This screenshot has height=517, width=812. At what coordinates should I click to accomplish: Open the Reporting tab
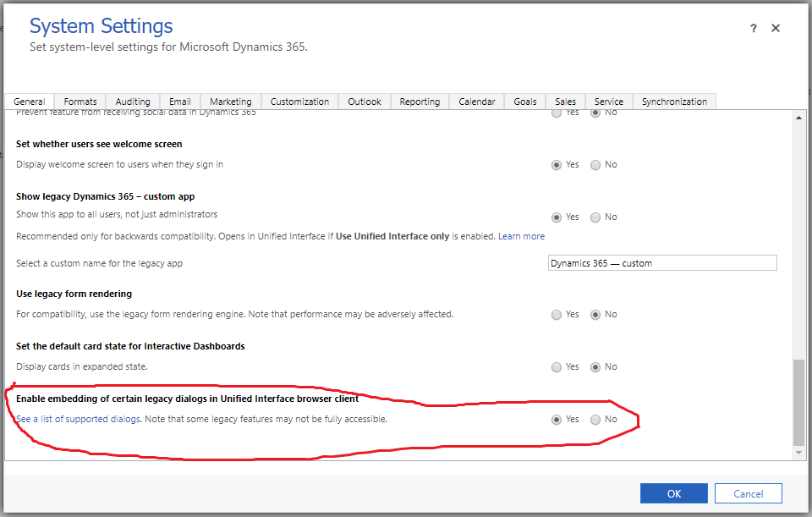(420, 102)
